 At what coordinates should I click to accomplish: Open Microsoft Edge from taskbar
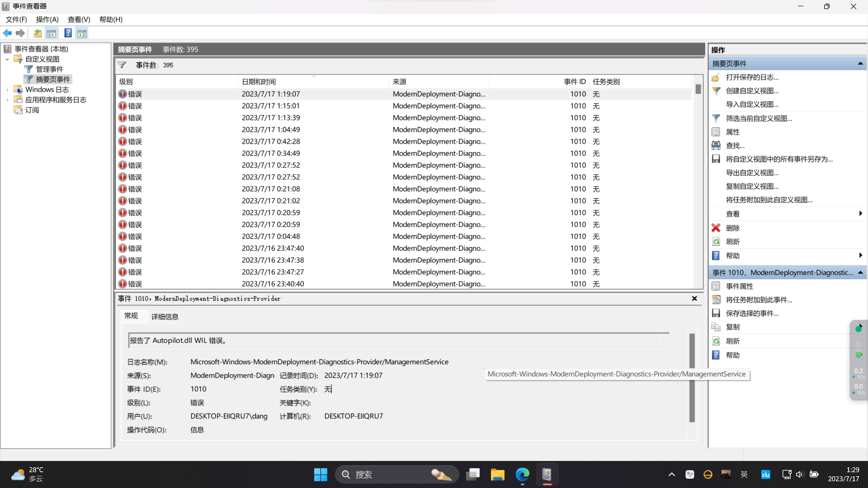pyautogui.click(x=522, y=474)
